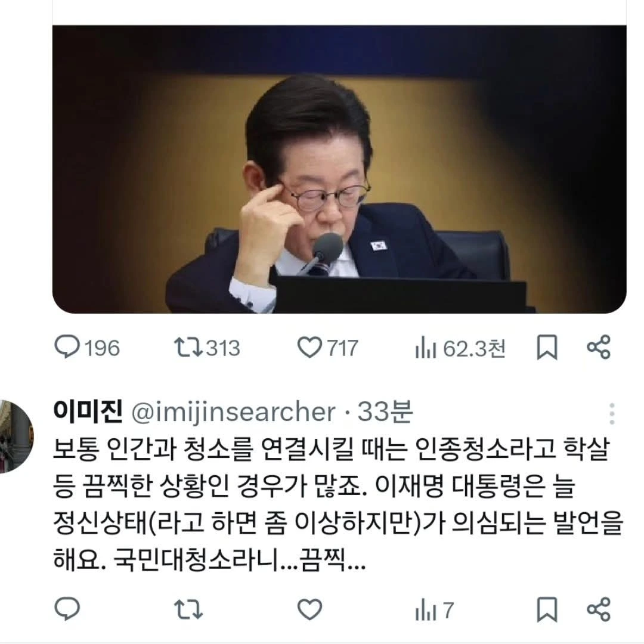This screenshot has height=644, width=644.
Task: Bookmark the post with the photo
Action: coord(547,348)
